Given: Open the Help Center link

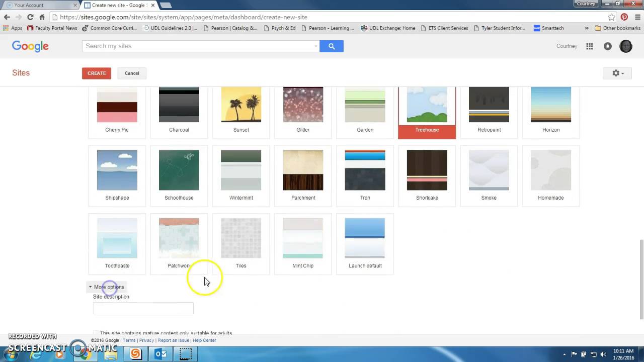Looking at the screenshot, I should click(204, 340).
